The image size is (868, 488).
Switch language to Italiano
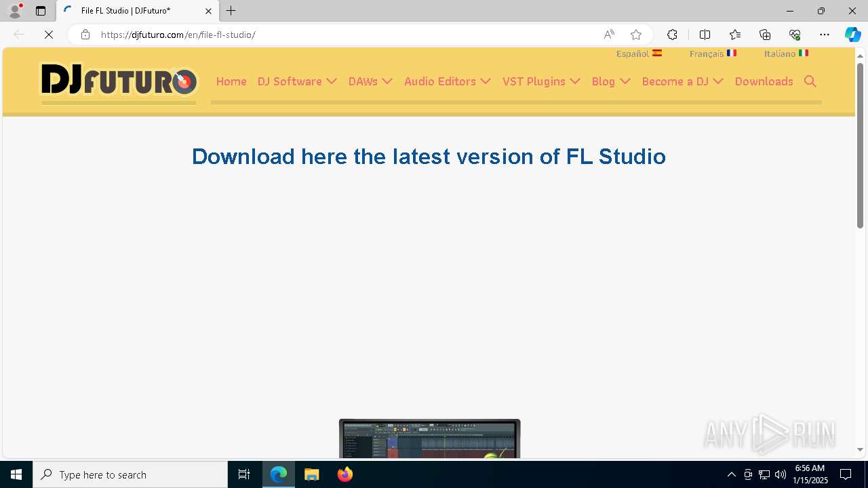(786, 54)
